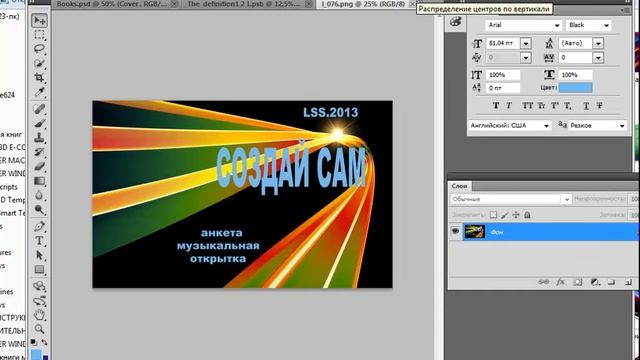Screen dimensions: 640x360
Task: Swap foreground and background colors
Action: 44,342
